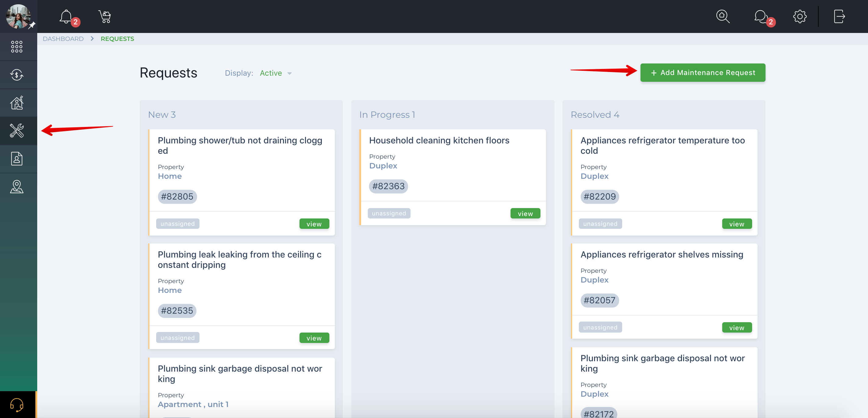Open Home property link on shower request
Viewport: 868px width, 418px height.
(170, 176)
